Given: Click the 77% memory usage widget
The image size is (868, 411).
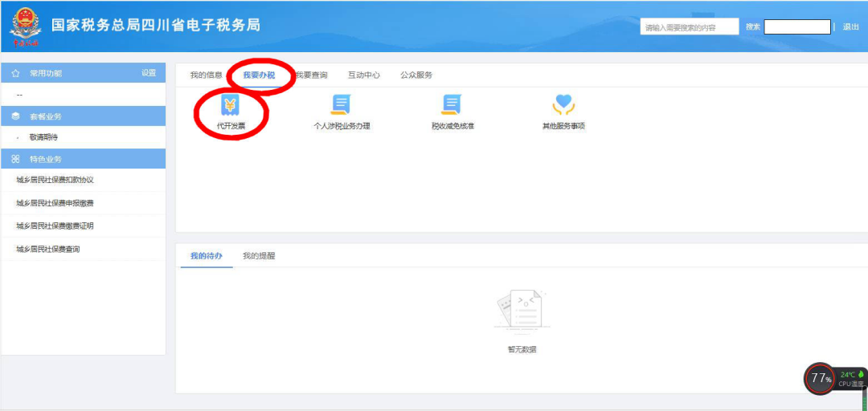Looking at the screenshot, I should pyautogui.click(x=820, y=379).
